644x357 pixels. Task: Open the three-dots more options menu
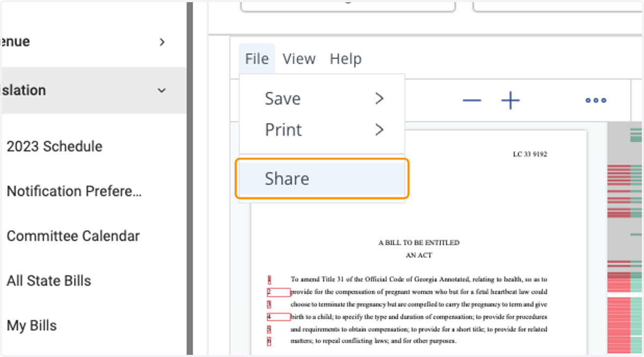596,100
